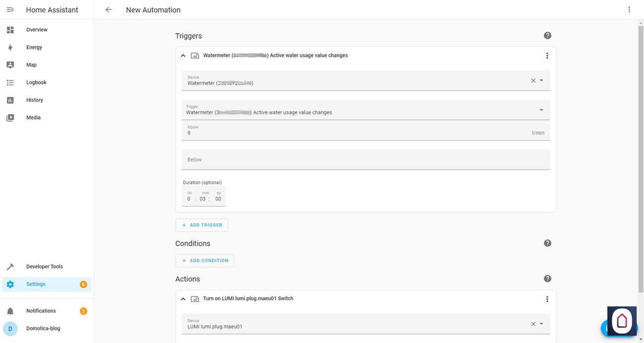The width and height of the screenshot is (644, 343).
Task: Click the ADD CONDITION button
Action: (205, 261)
